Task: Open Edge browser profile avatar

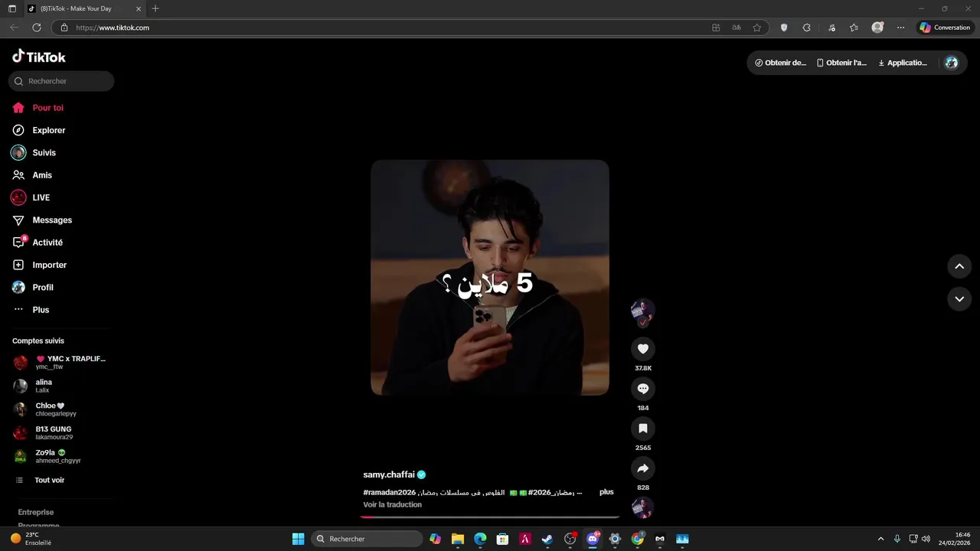Action: click(x=877, y=28)
